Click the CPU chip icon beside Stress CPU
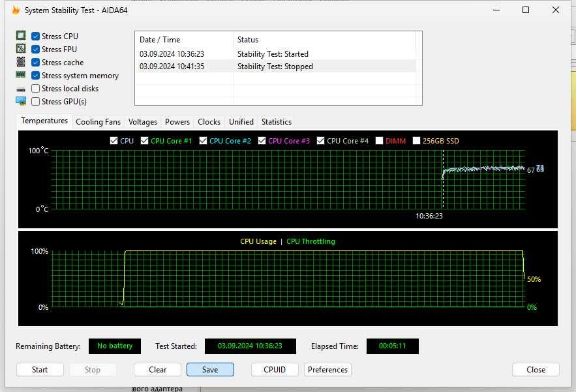Image resolution: width=576 pixels, height=392 pixels. point(21,35)
